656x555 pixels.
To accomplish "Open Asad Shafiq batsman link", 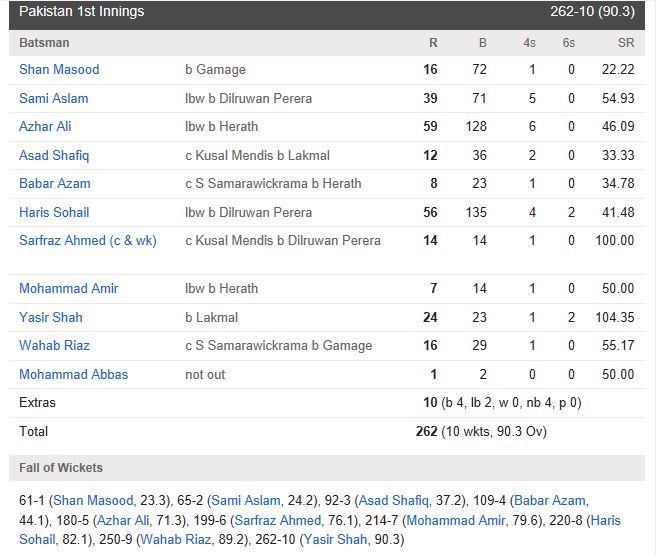I will [54, 155].
